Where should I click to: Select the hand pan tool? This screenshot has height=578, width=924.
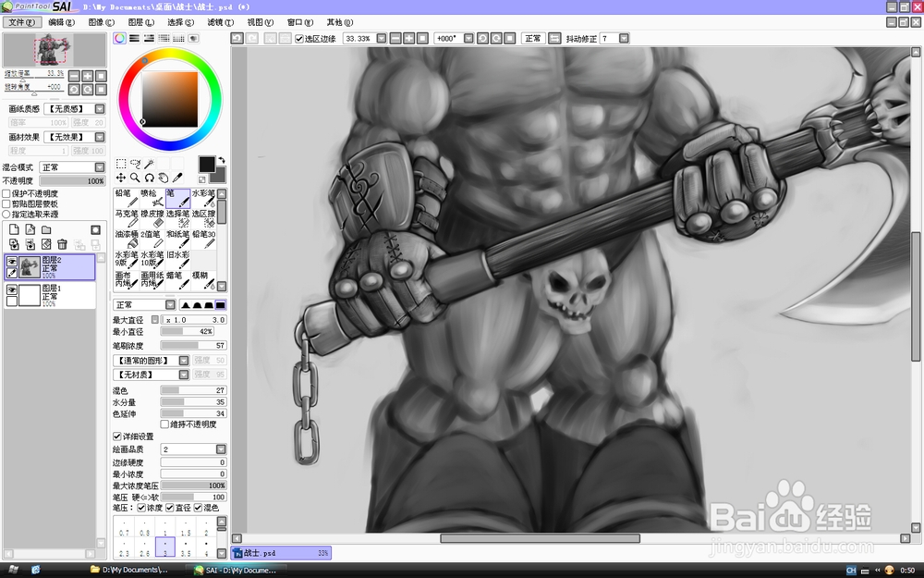tap(164, 178)
